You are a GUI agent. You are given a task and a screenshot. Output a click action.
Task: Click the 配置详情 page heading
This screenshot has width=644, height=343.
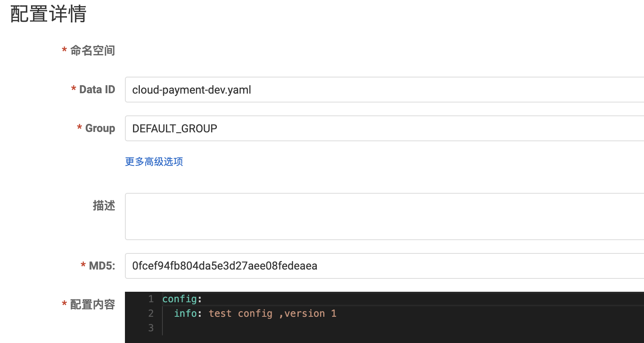coord(48,14)
